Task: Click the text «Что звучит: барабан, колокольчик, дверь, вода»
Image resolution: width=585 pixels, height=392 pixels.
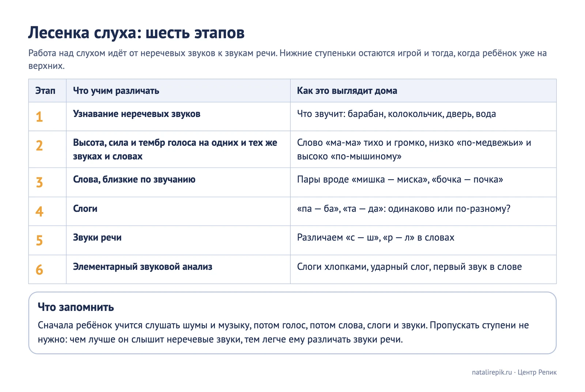Action: tap(396, 114)
